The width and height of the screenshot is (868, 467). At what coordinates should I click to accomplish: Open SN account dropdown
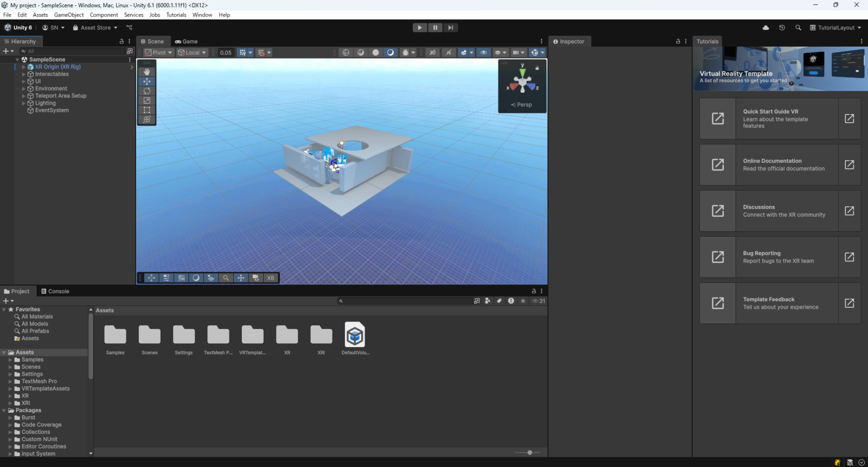click(53, 28)
